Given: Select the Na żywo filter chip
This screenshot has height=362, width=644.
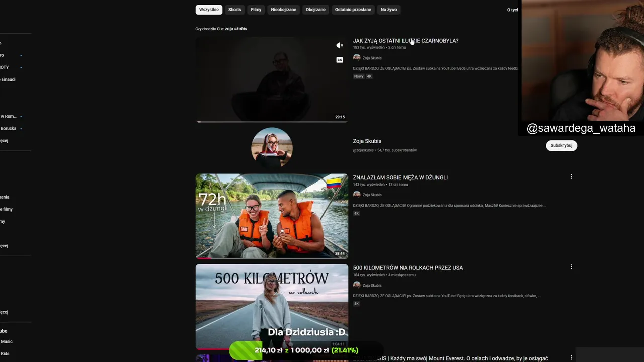Looking at the screenshot, I should point(389,10).
